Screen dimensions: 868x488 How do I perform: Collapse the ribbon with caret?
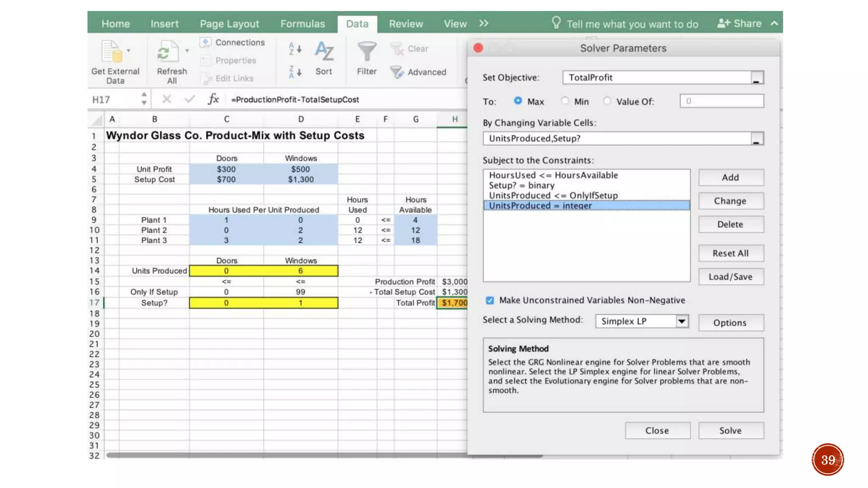click(x=774, y=23)
